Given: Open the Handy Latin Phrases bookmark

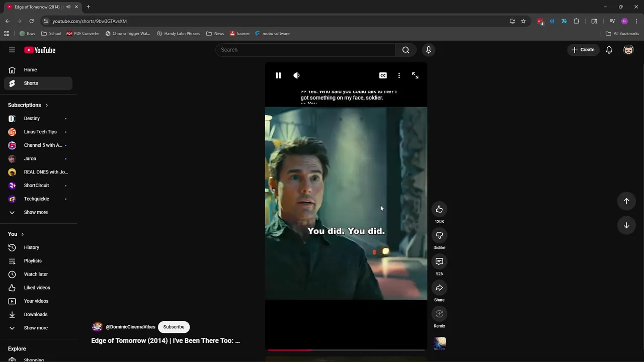Looking at the screenshot, I should pos(178,34).
